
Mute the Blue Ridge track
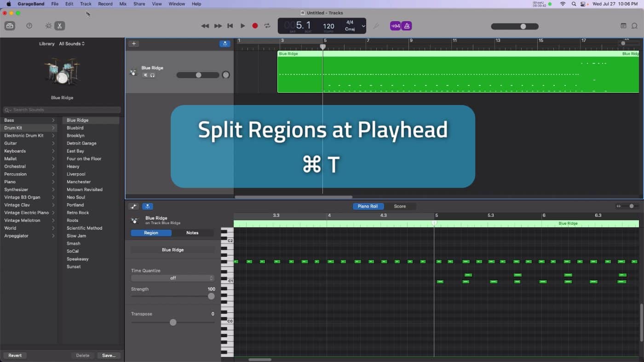145,75
